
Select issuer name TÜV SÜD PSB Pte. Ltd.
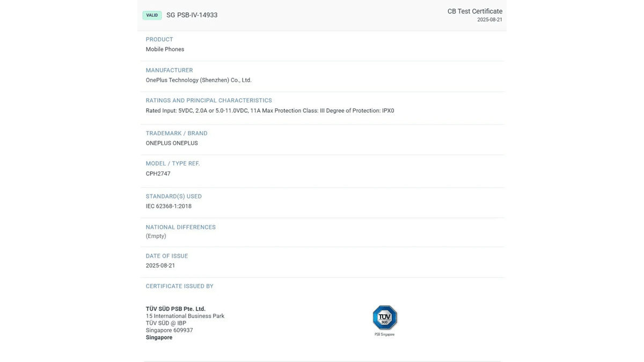[175, 309]
